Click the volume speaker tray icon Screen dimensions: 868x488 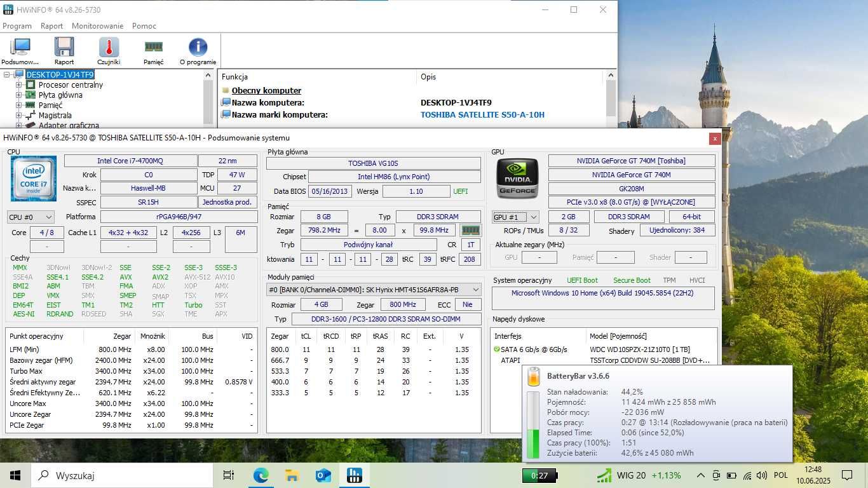pyautogui.click(x=761, y=475)
